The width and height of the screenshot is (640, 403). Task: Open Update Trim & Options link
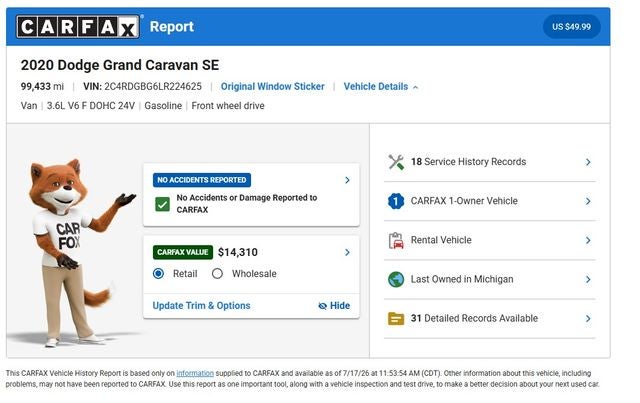pos(201,305)
